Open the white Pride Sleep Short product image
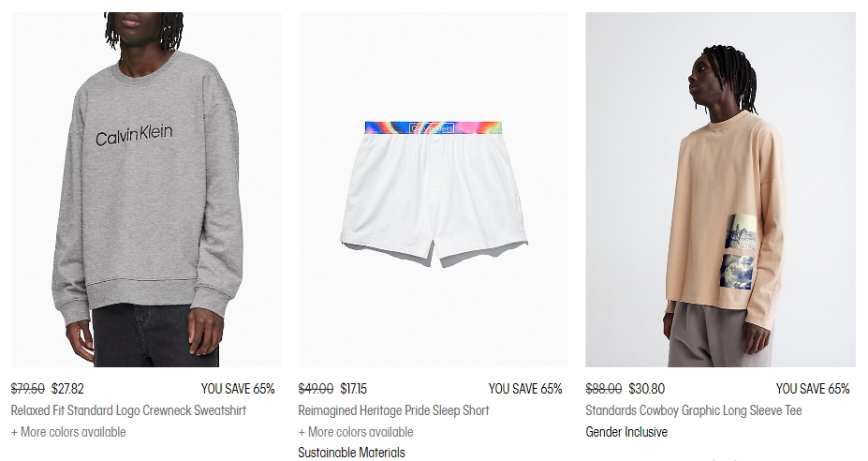This screenshot has height=461, width=868. click(x=434, y=189)
